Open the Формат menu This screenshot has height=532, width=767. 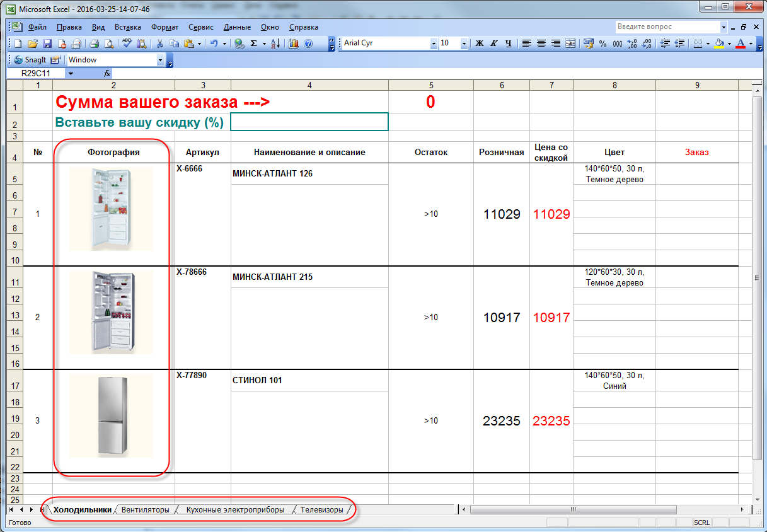coord(165,27)
